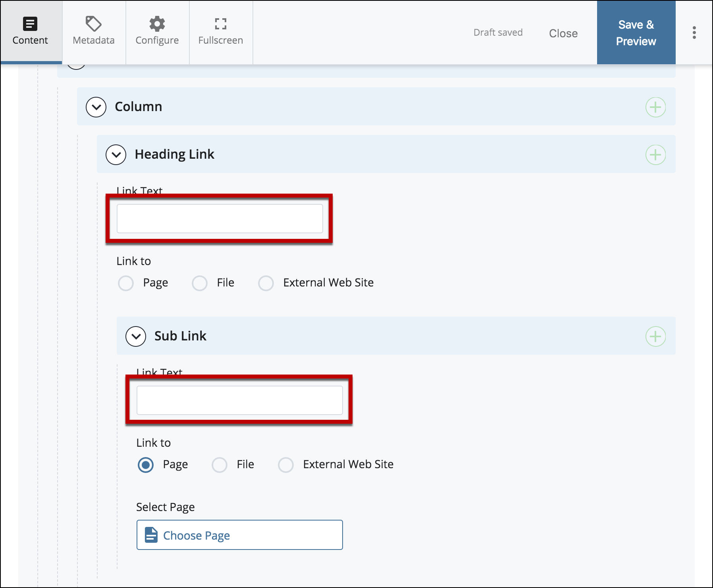Select External Web Site under Heading Link
713x588 pixels.
[266, 283]
